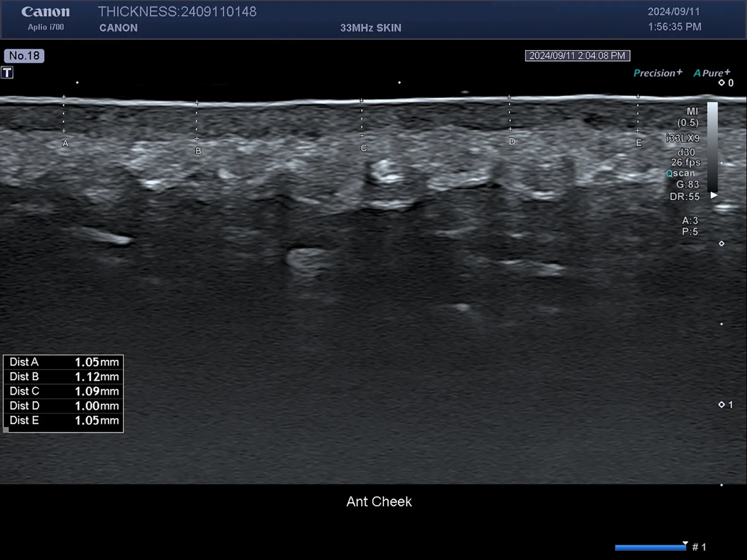
Task: Click the P:5 setting value
Action: [690, 232]
